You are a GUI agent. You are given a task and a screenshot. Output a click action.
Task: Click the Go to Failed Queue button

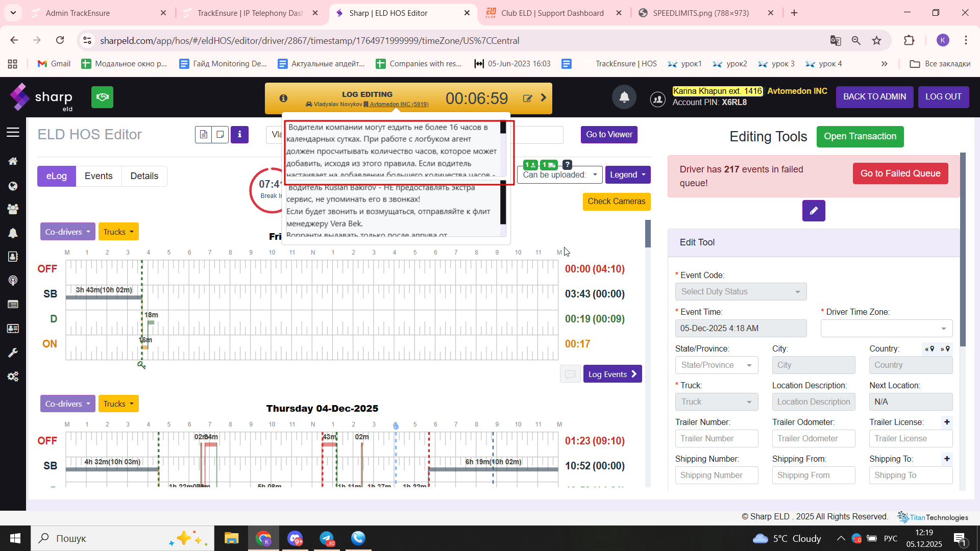pos(900,173)
